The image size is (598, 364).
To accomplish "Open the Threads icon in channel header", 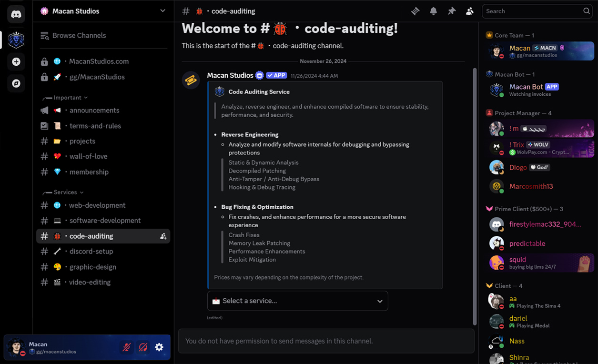I will point(416,11).
